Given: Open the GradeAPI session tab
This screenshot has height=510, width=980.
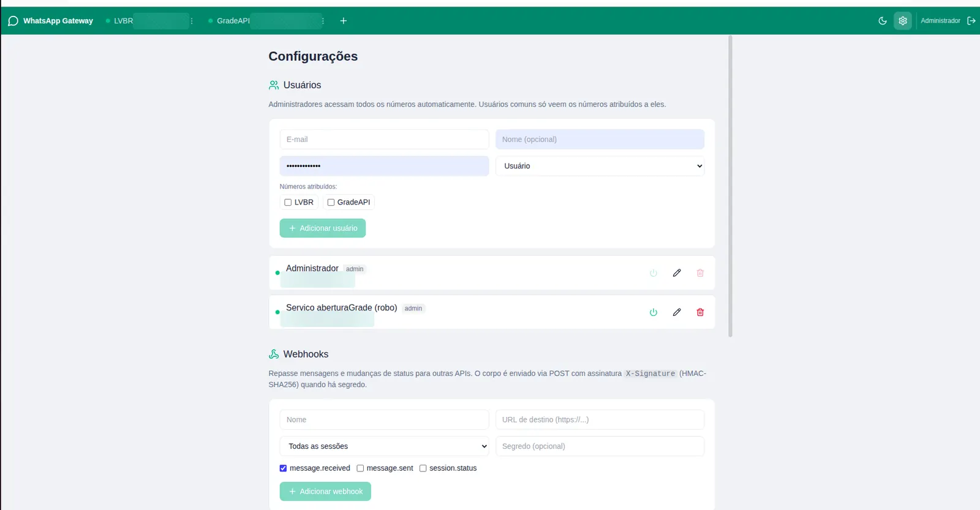Looking at the screenshot, I should coord(265,21).
